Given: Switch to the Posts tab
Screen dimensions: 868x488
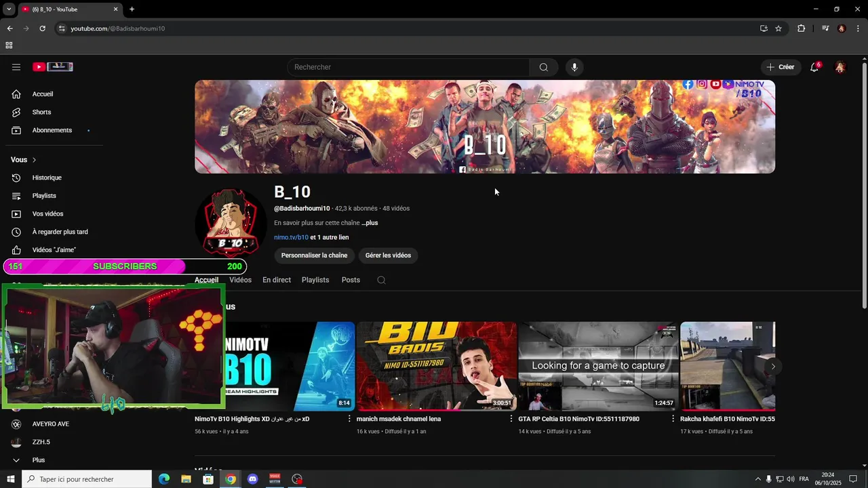Looking at the screenshot, I should pyautogui.click(x=351, y=280).
